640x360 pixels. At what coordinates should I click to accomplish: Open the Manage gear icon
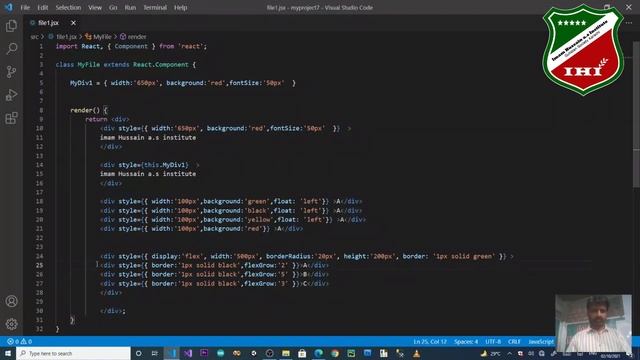coord(11,324)
